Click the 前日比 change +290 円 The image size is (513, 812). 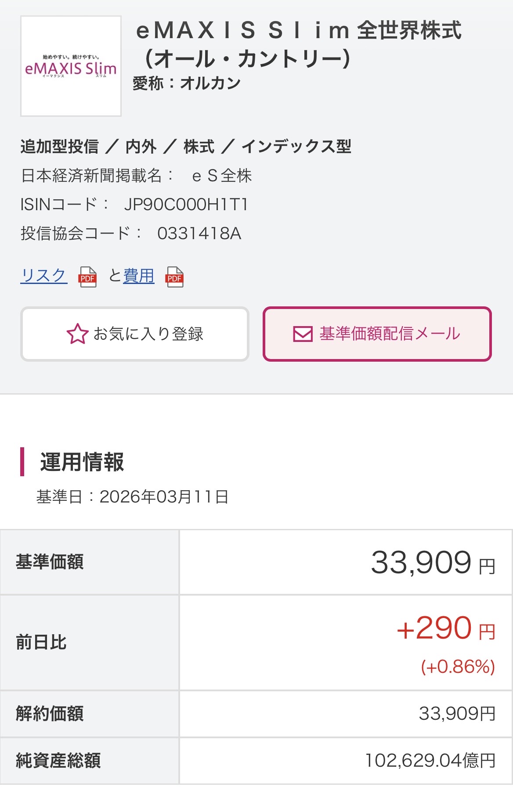coord(445,629)
